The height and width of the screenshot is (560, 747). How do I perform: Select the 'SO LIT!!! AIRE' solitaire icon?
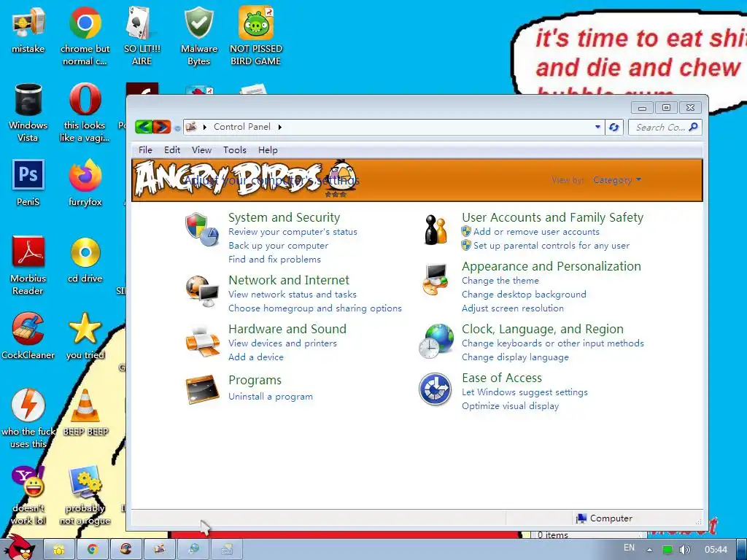(142, 23)
